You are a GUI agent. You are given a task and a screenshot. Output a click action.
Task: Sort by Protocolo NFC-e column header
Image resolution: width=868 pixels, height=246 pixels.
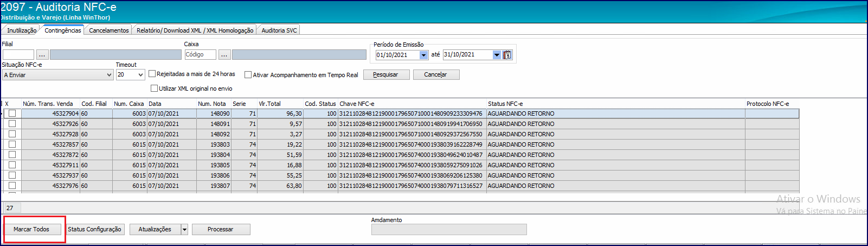tap(772, 104)
